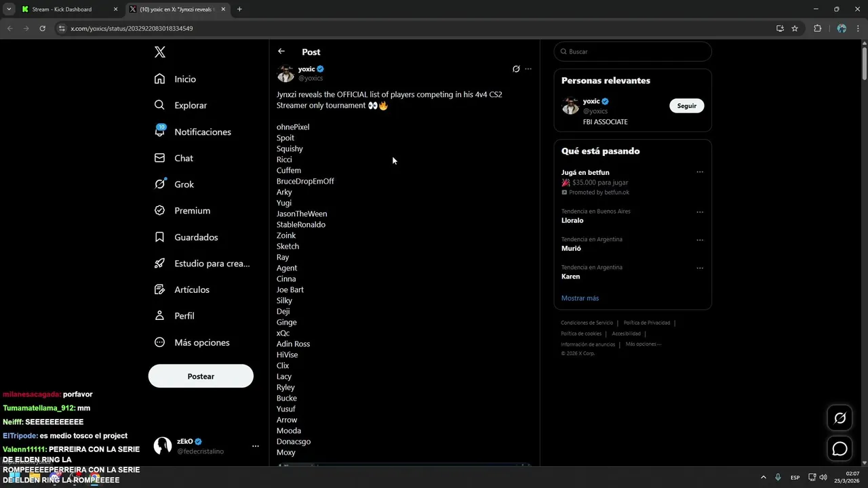Click yoxic's profile picture on the post

tap(285, 73)
